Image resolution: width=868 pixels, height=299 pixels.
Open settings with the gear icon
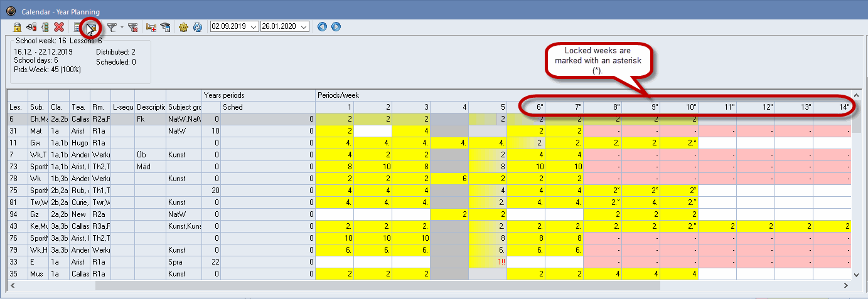tap(184, 27)
